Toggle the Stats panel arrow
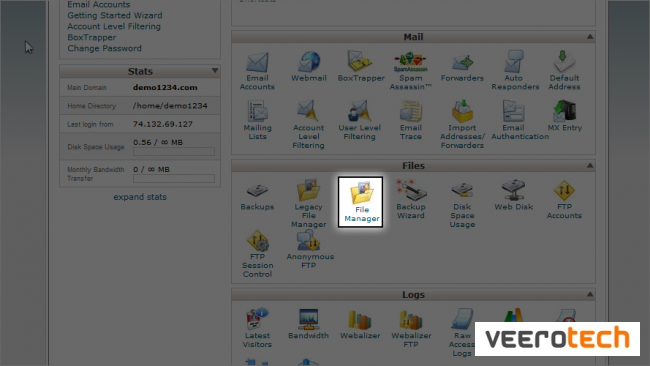Viewport: 650px width, 366px height. pos(215,71)
